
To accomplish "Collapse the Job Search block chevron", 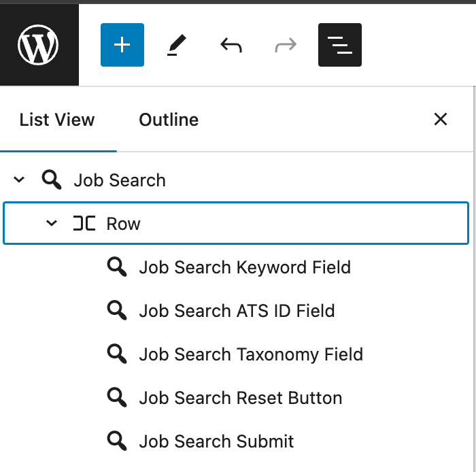I will coord(19,180).
